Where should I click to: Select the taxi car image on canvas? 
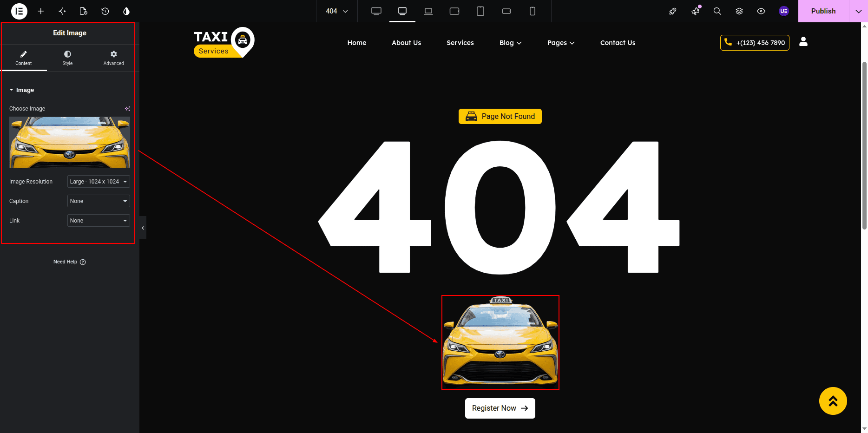[x=500, y=342]
